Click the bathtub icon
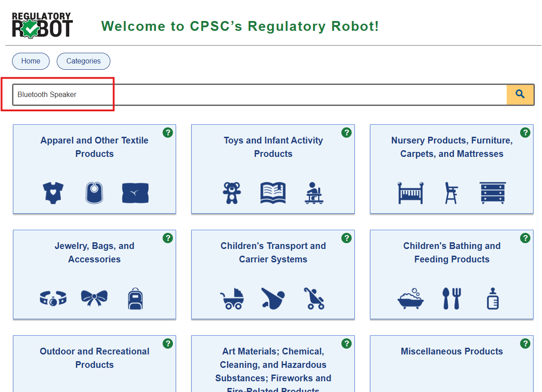The image size is (542, 392). 411,299
